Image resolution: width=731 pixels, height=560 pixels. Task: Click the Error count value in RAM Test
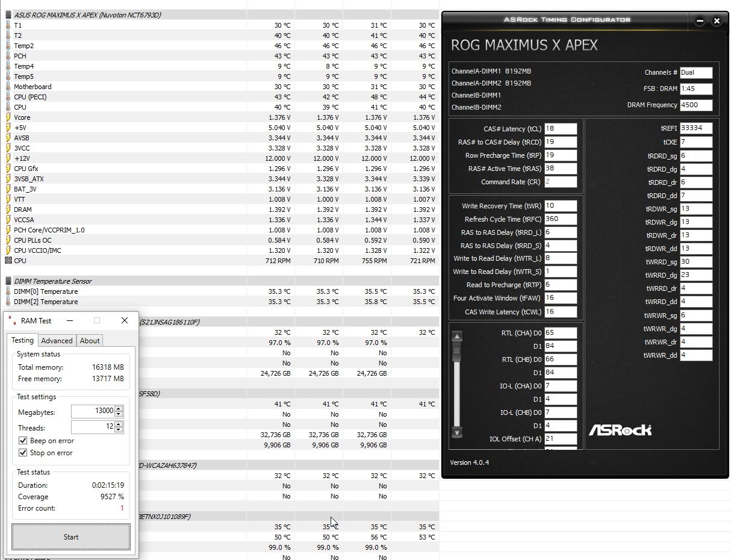point(122,508)
